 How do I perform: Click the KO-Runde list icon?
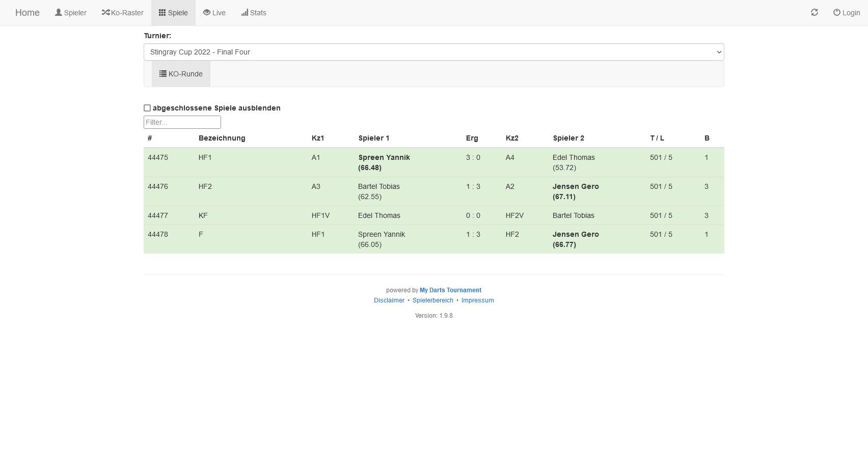click(x=162, y=74)
